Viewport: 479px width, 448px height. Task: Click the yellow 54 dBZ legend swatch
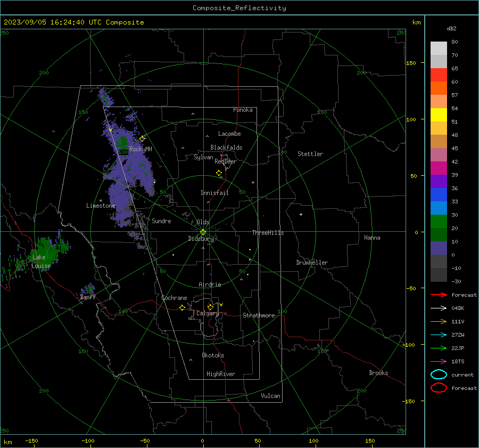[439, 115]
